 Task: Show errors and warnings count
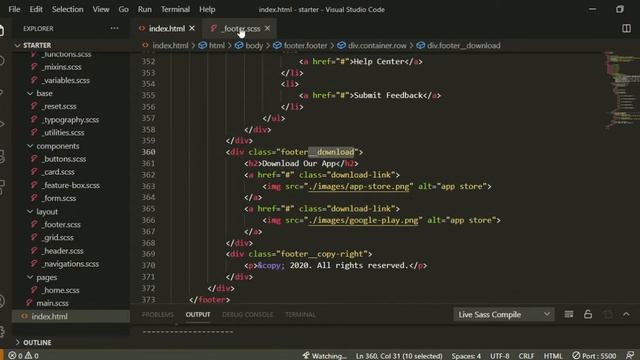(23, 356)
